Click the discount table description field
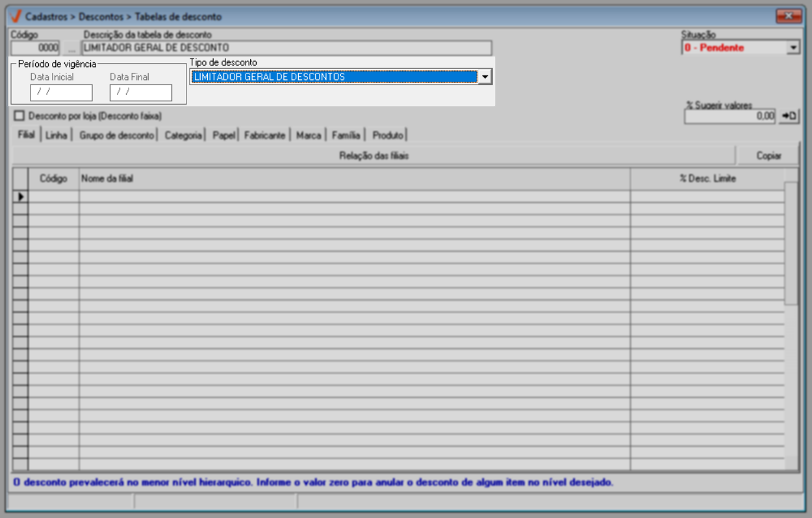812x518 pixels. click(286, 47)
